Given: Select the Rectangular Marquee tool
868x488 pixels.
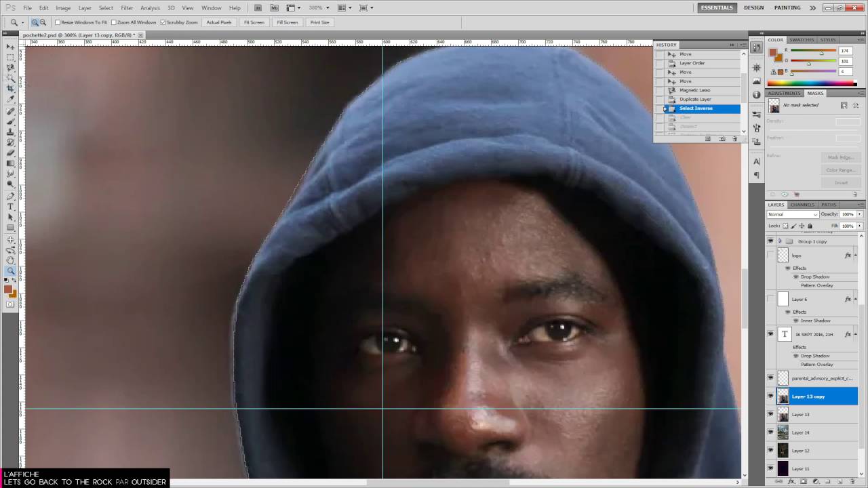Looking at the screenshot, I should (x=10, y=58).
